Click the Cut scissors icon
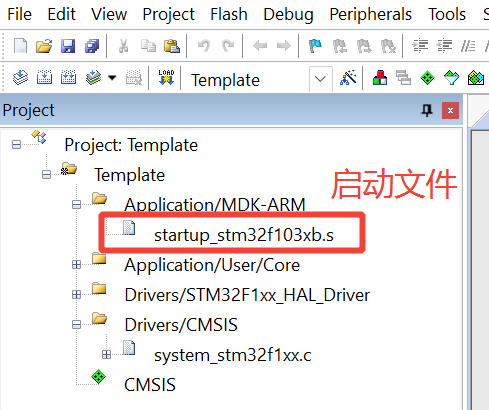This screenshot has width=489, height=410. [x=123, y=46]
